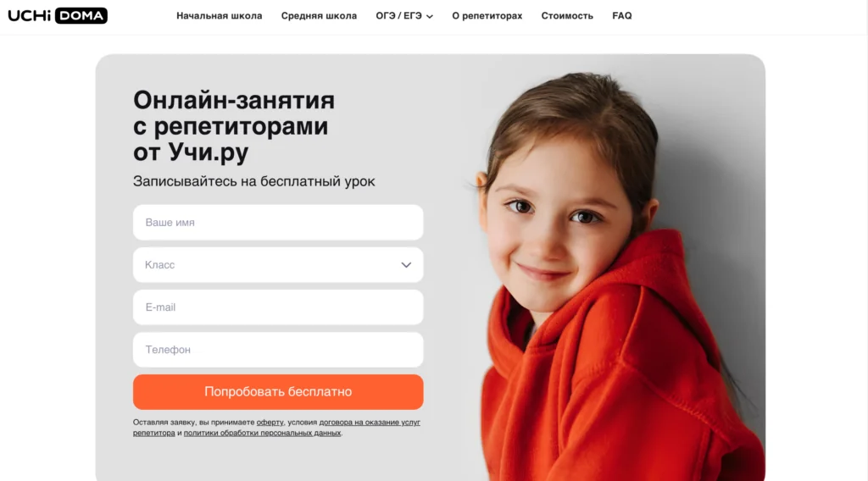Navigate to Стоимость
This screenshot has width=868, height=481.
point(567,16)
